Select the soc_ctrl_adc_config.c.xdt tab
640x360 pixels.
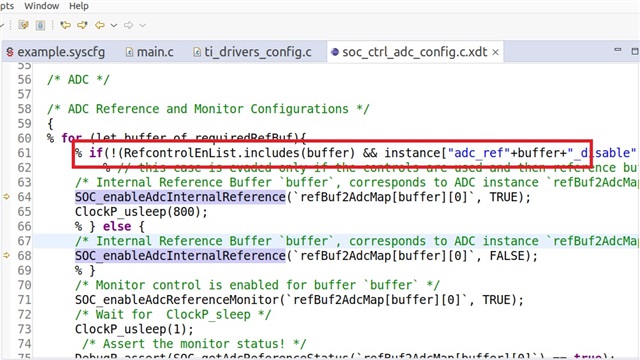415,52
